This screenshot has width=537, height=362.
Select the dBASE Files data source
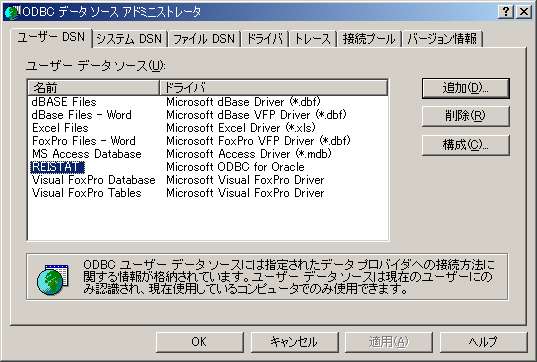[64, 102]
